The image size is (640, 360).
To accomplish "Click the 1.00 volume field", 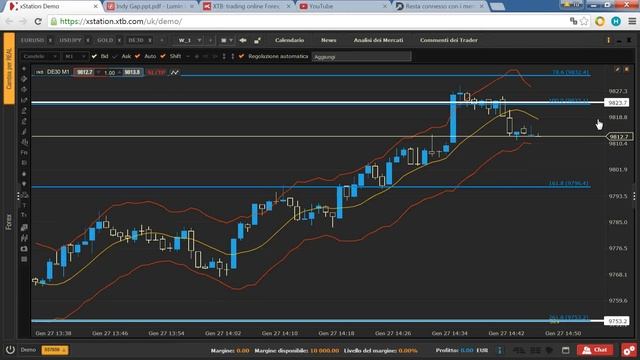I will tap(109, 73).
